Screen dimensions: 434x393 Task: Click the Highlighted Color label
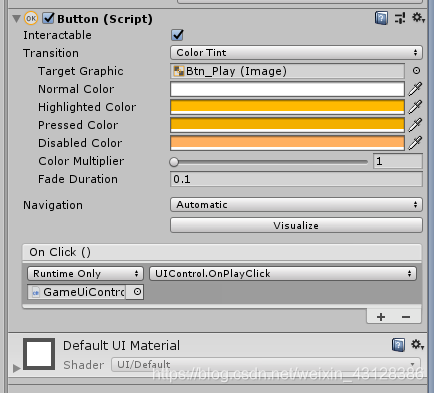[87, 107]
